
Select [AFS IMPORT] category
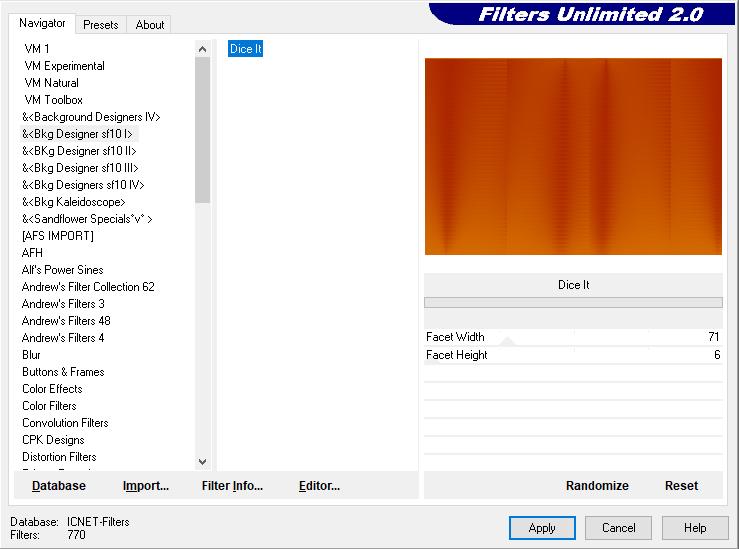(57, 235)
